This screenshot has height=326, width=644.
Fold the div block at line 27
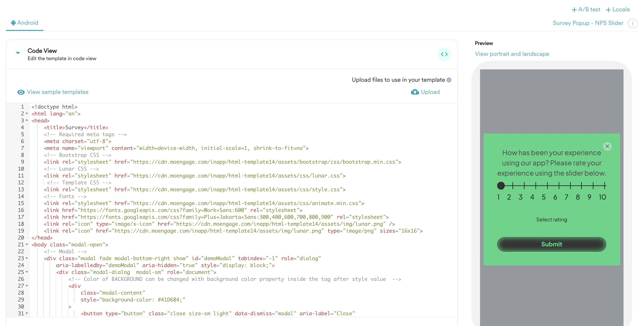click(x=27, y=286)
